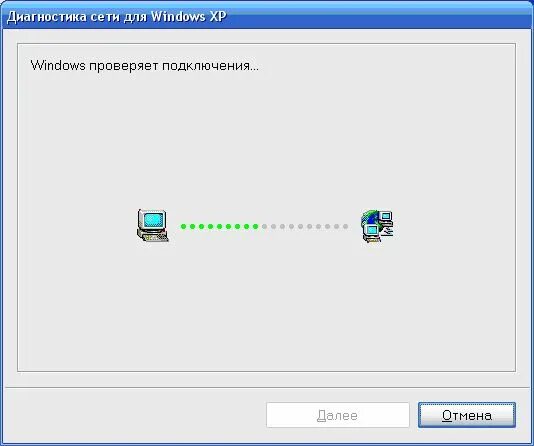Click the cyan monitor screen of the local computer icon
This screenshot has height=446, width=534.
click(154, 220)
